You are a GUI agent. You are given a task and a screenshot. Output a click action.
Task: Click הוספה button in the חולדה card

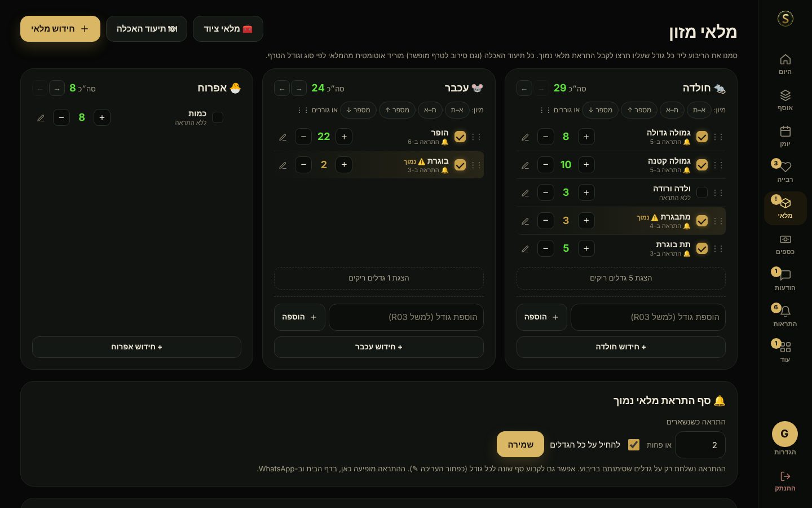[541, 317]
